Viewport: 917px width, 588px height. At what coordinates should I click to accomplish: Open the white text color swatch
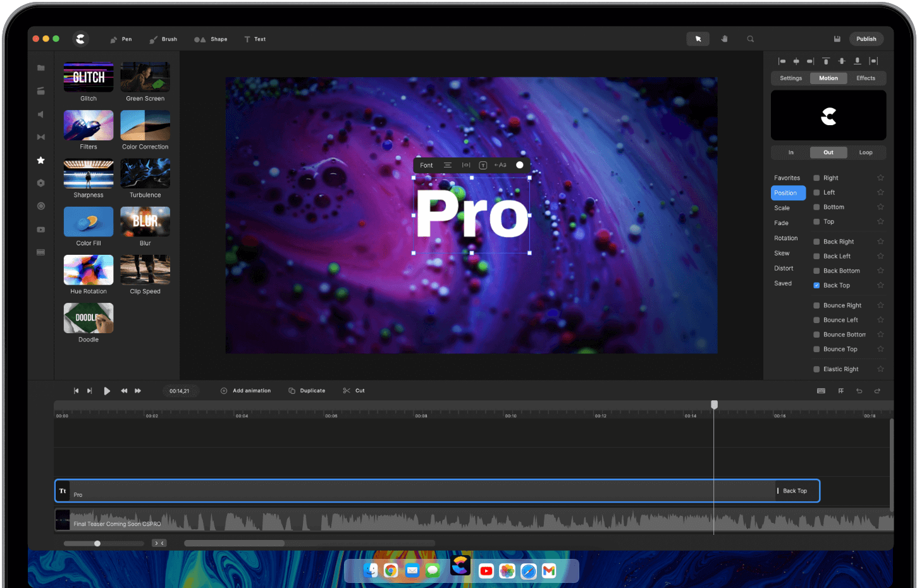[519, 165]
